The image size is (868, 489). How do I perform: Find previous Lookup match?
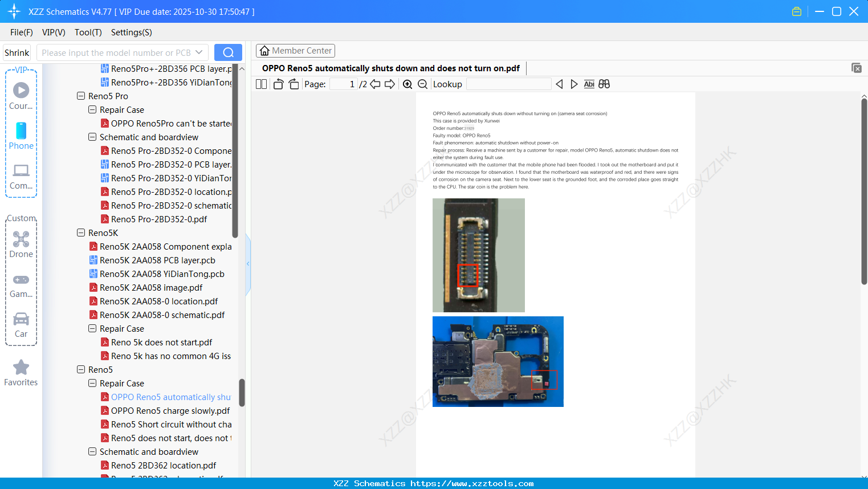click(559, 84)
